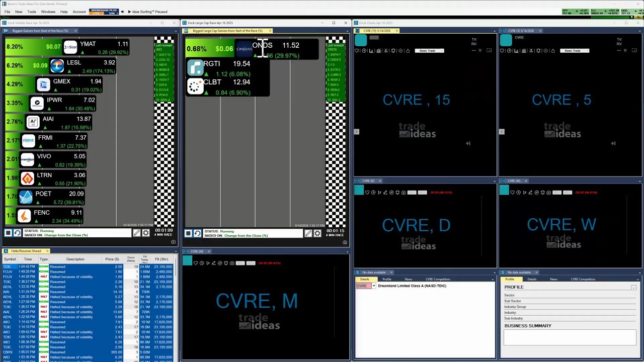Open the three-dots more menu in the CVRE 15 chart
This screenshot has width=644, height=362.
point(473,51)
